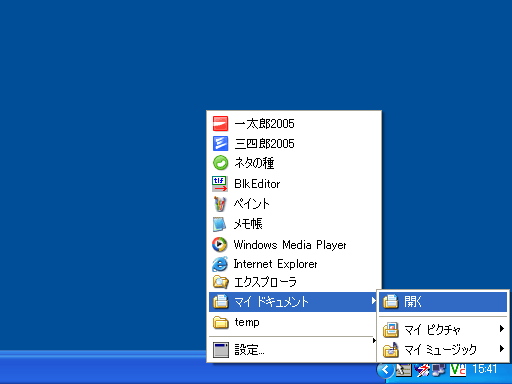Start BlkEditor from the launcher menu
Image resolution: width=512 pixels, height=384 pixels.
[293, 184]
